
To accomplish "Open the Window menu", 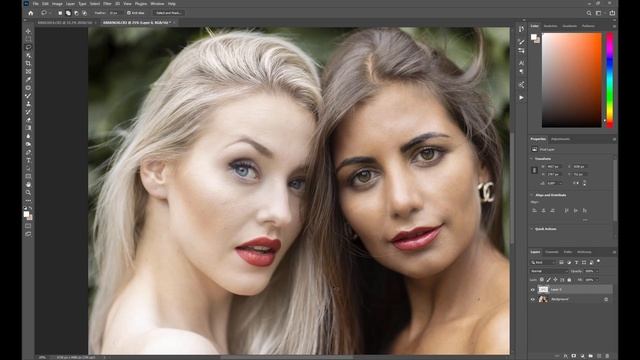I will pos(158,4).
